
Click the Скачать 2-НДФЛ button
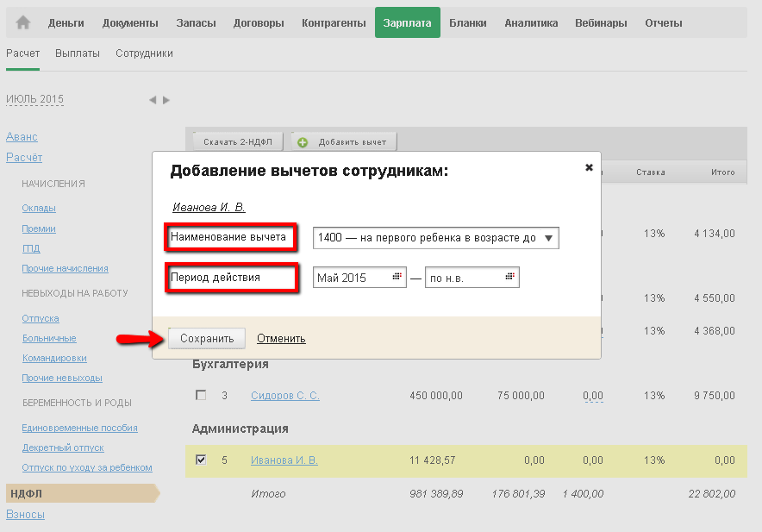(238, 142)
